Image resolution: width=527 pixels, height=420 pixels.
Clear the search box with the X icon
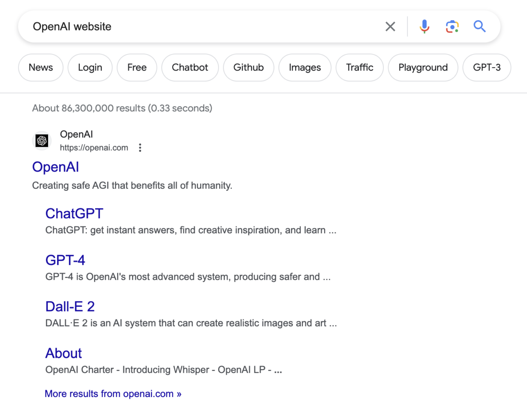390,27
